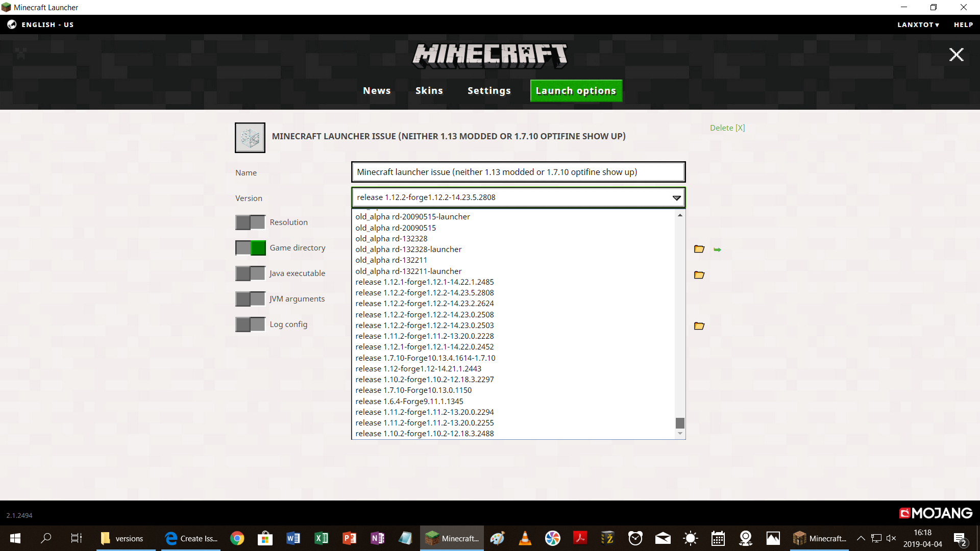Click green arrow next to Game directory

click(x=717, y=249)
